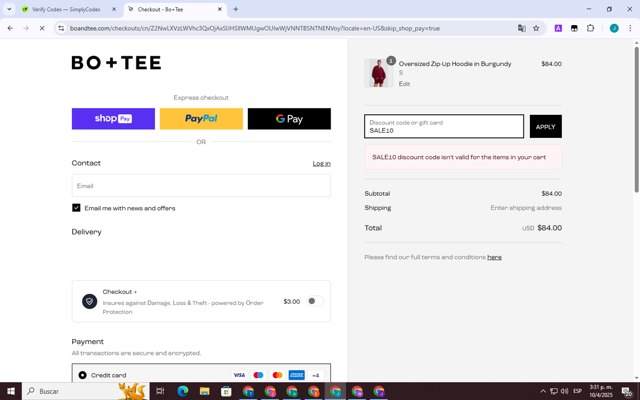Open a new browser tab

tap(236, 9)
